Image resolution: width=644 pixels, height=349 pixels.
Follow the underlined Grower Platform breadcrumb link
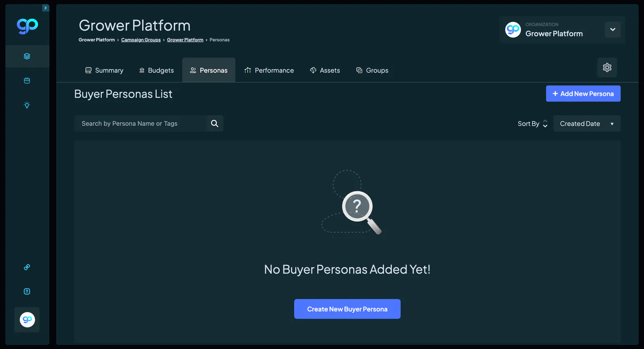pyautogui.click(x=185, y=40)
